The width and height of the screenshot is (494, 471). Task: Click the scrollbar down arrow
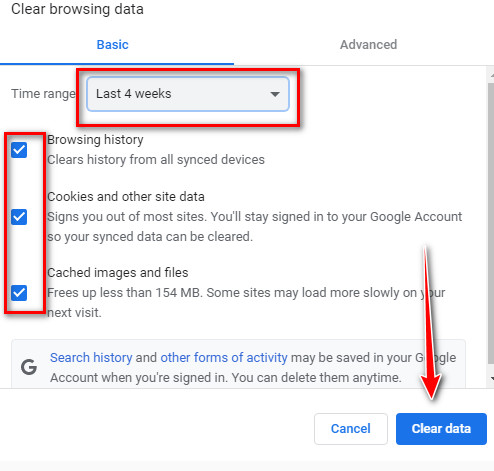[x=492, y=378]
